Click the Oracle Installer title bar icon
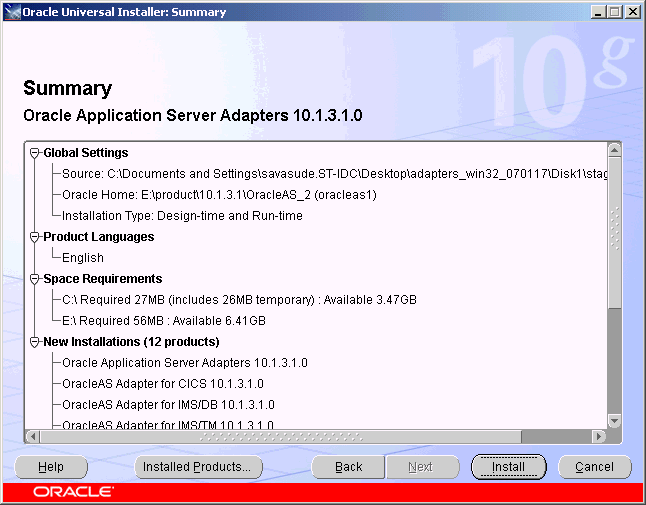 pyautogui.click(x=12, y=12)
